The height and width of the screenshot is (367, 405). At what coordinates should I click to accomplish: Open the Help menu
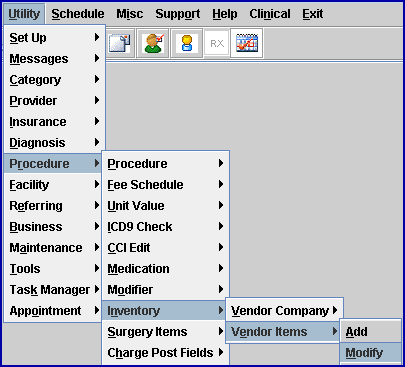(x=225, y=14)
